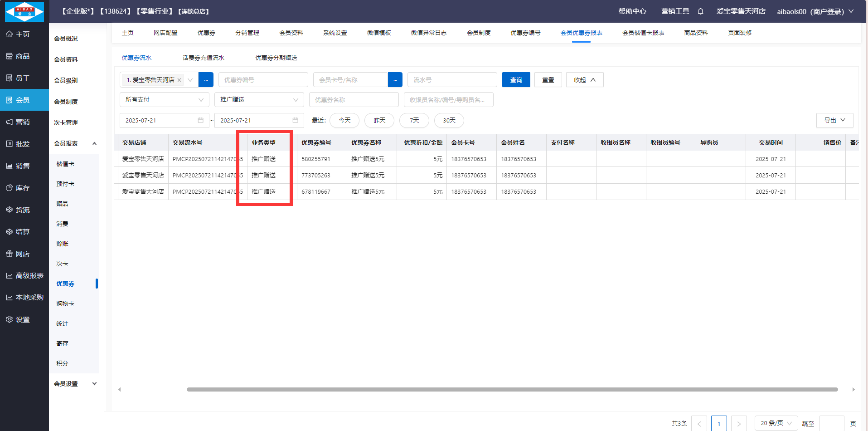The width and height of the screenshot is (868, 431).
Task: Open the 设置 gear sidebar item
Action: click(x=23, y=319)
